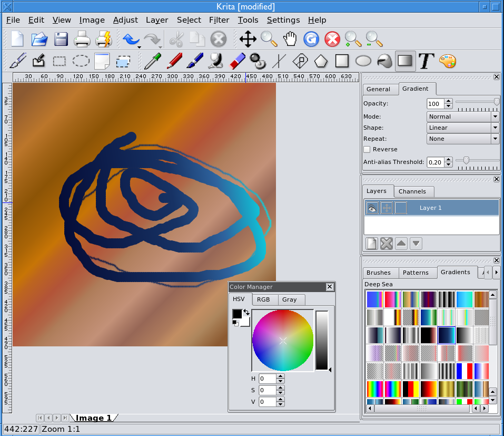Increase the V value stepper
504x436 pixels.
pos(280,399)
